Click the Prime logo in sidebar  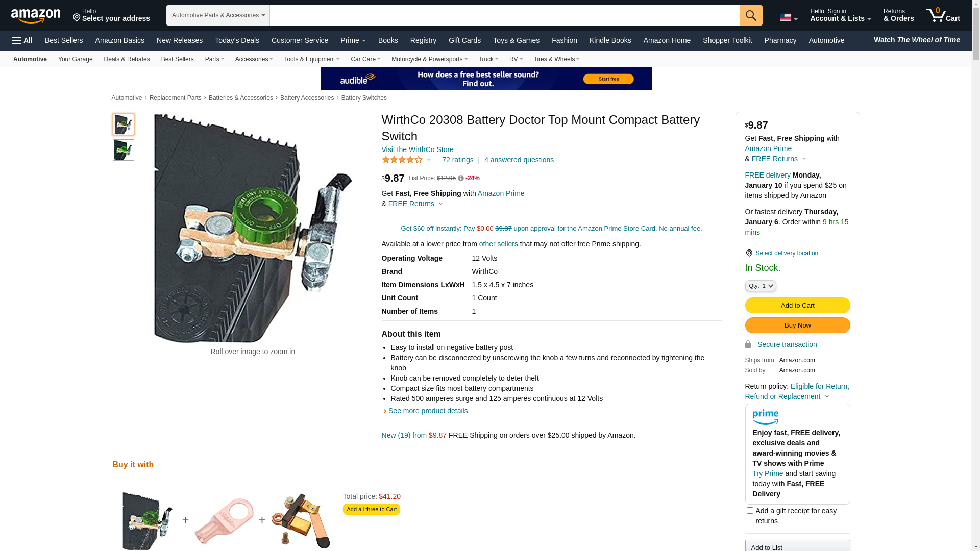[x=766, y=417]
